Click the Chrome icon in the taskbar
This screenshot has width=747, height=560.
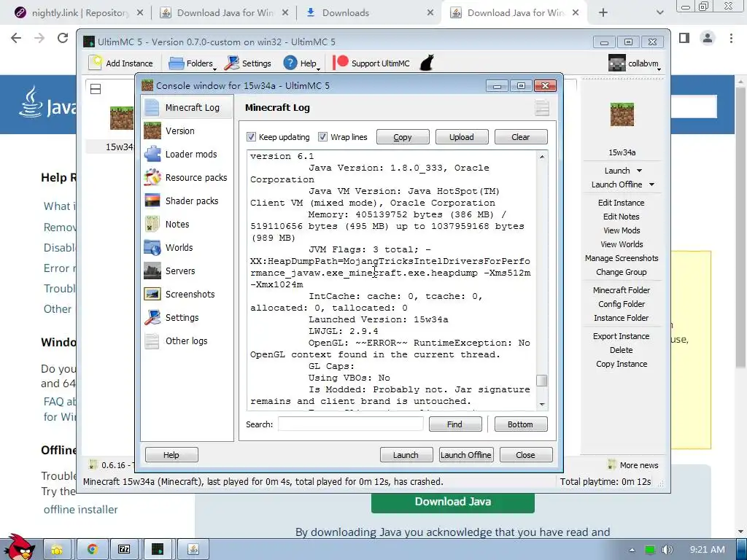point(92,550)
